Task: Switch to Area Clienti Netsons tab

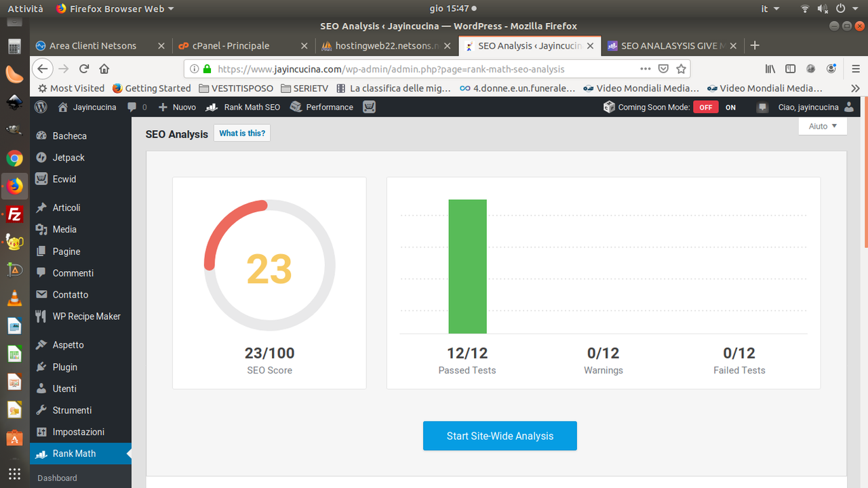Action: point(100,45)
